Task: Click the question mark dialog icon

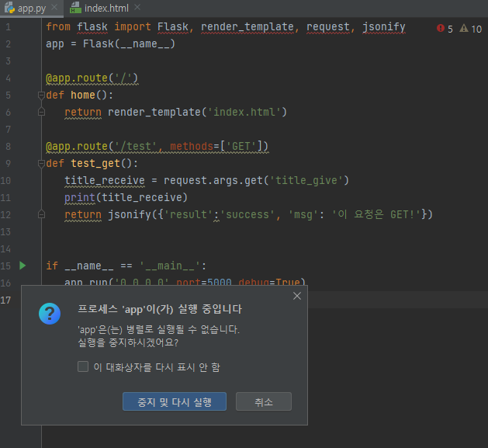Action: pos(50,314)
